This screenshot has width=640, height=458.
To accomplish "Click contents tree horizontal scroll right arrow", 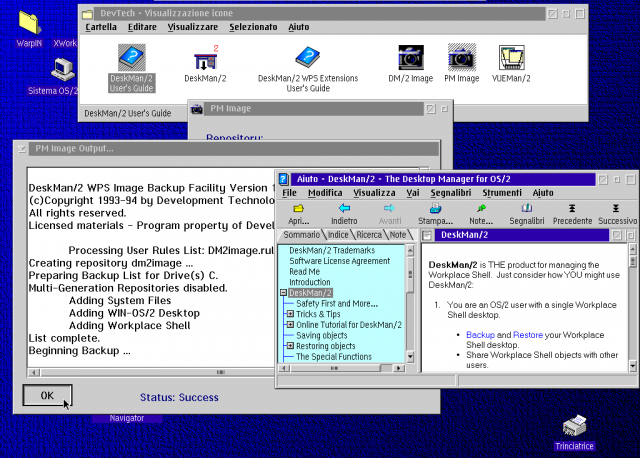I will 398,368.
